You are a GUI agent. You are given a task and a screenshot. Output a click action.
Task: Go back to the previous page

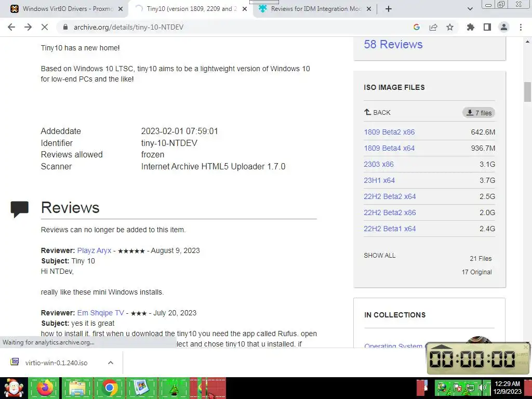11,27
